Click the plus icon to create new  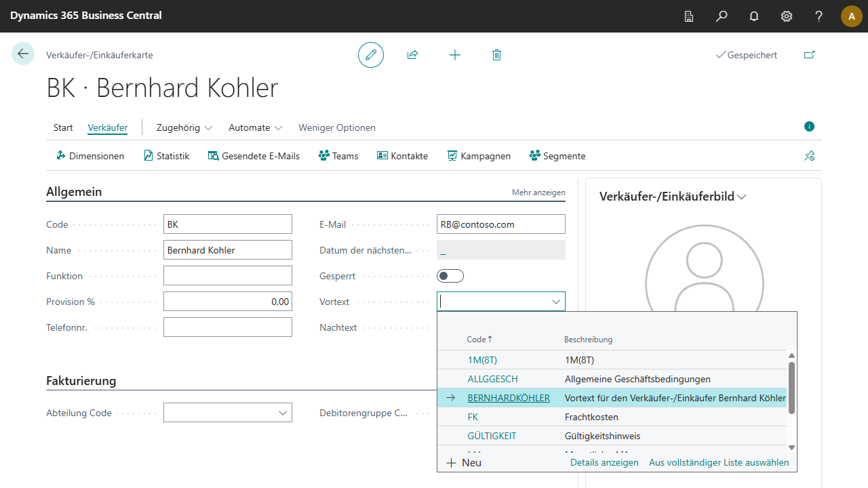(x=455, y=55)
